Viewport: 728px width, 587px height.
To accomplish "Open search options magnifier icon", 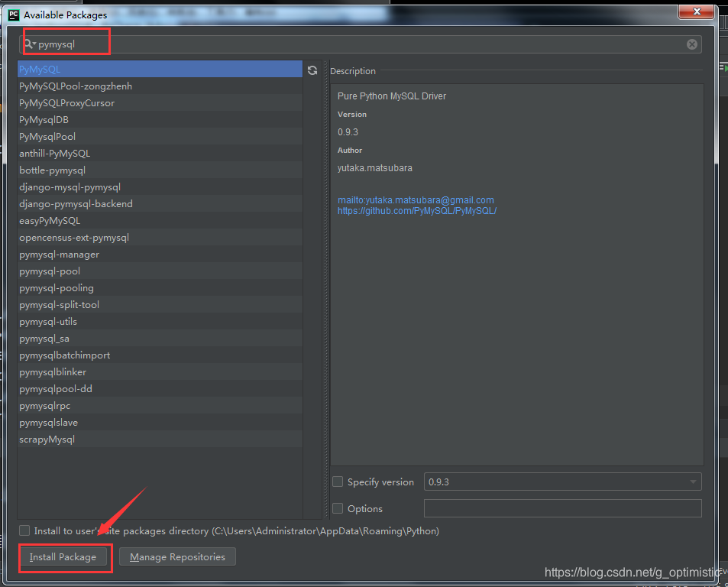I will (x=31, y=44).
